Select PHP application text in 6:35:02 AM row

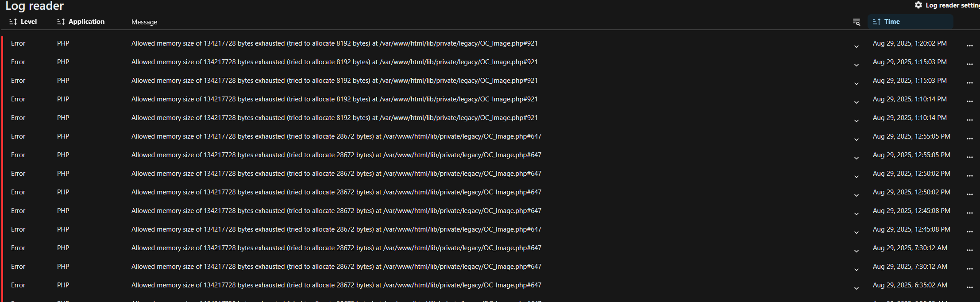(x=63, y=285)
